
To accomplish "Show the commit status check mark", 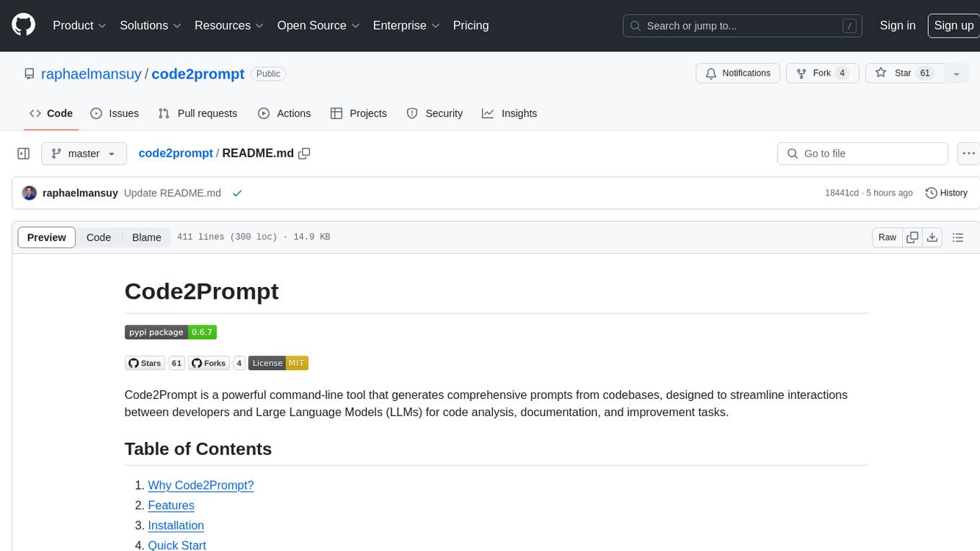I will (237, 193).
